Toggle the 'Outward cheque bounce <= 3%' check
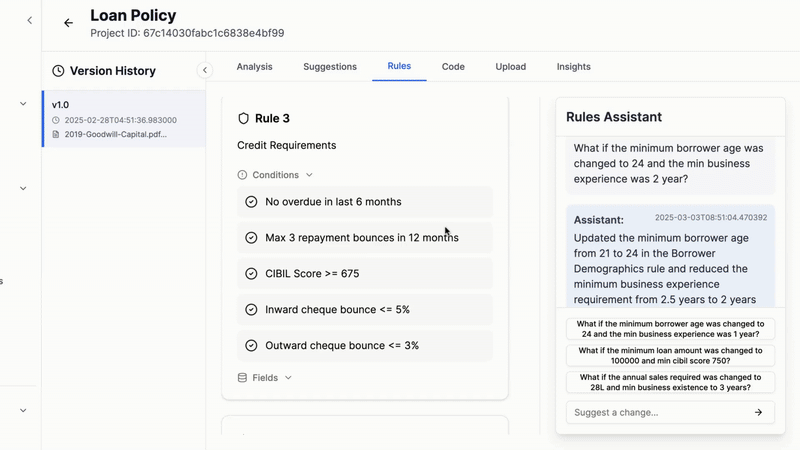 coord(251,346)
